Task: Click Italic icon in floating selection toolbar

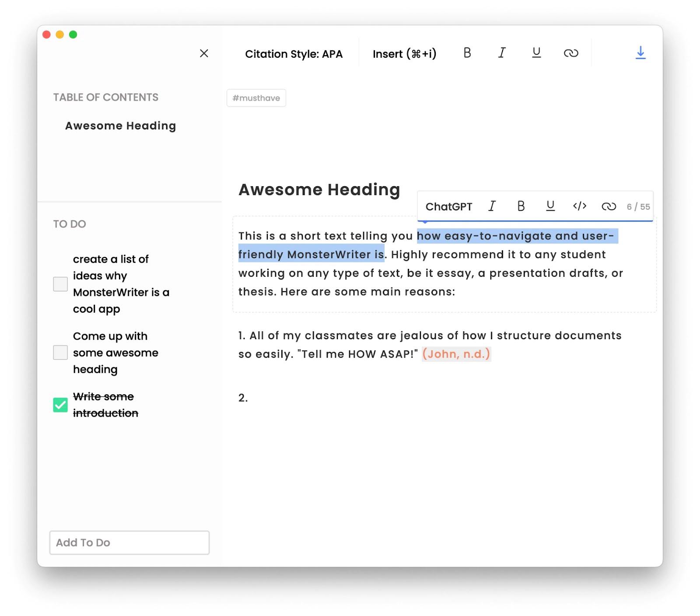Action: pyautogui.click(x=492, y=206)
